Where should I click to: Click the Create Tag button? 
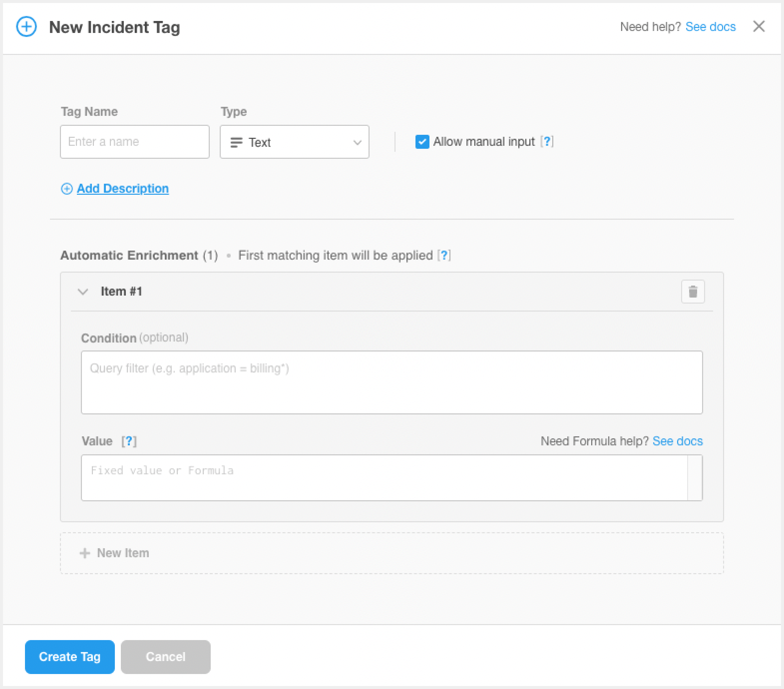pyautogui.click(x=70, y=656)
